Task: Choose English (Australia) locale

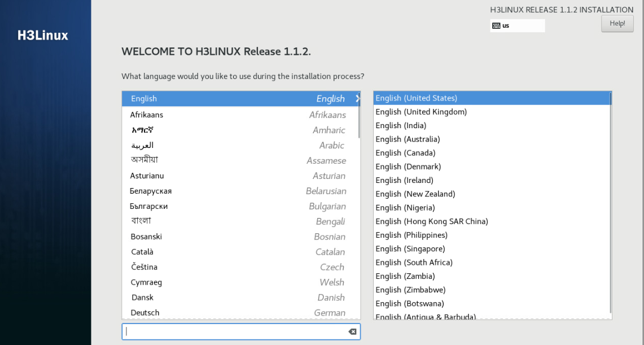Action: 492,139
